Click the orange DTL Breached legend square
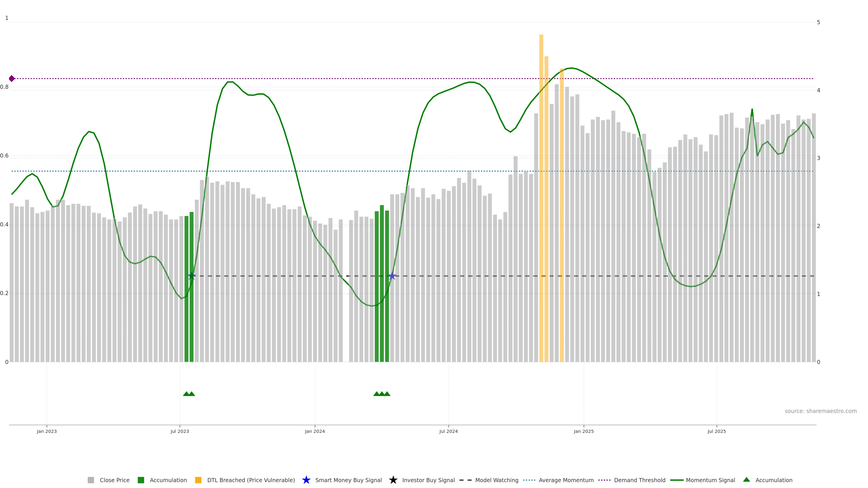The width and height of the screenshot is (868, 488). pyautogui.click(x=198, y=480)
